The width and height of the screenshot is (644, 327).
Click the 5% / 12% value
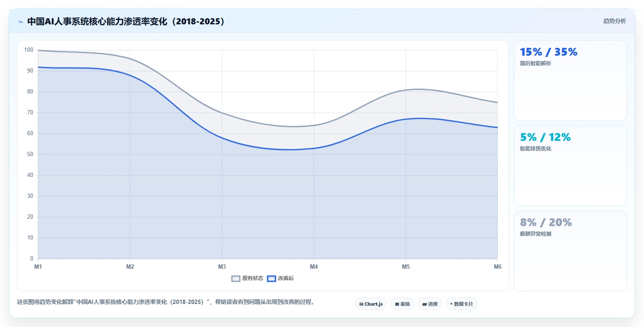point(545,137)
